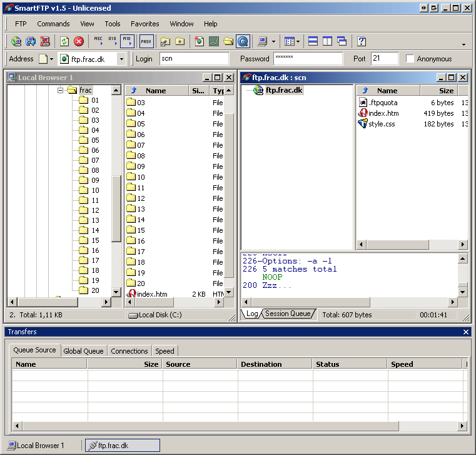The image size is (476, 455).
Task: Click the red Abort button icon
Action: pyautogui.click(x=79, y=41)
